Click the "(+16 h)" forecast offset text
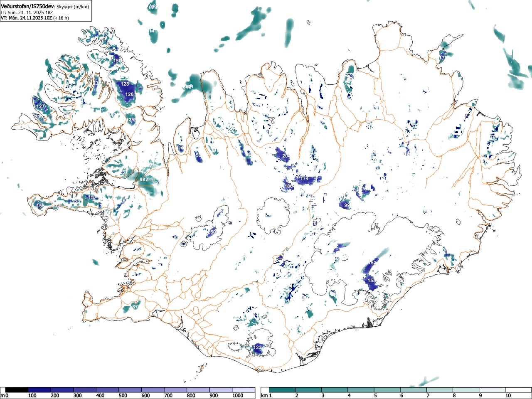The height and width of the screenshot is (399, 532). (x=61, y=18)
